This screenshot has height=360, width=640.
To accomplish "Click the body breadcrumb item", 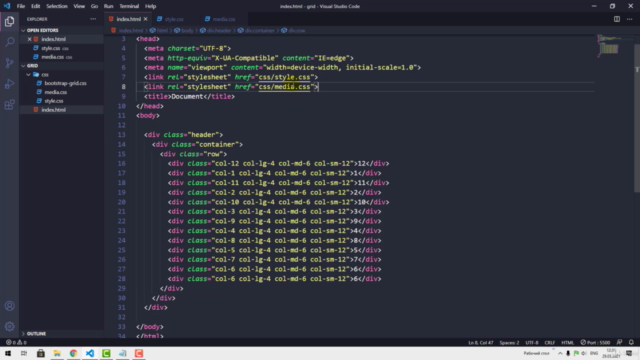I will 184,31.
